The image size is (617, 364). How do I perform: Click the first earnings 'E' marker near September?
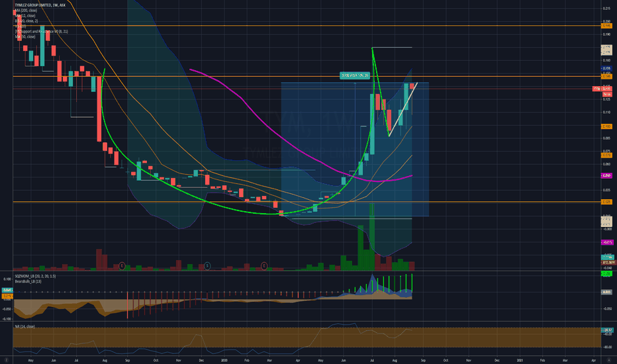pos(122,266)
